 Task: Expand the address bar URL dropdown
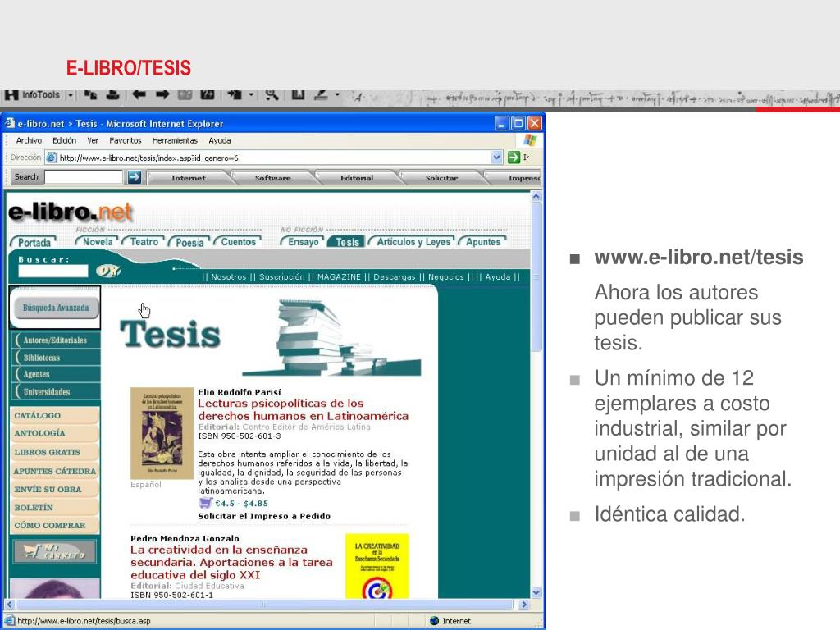point(497,157)
